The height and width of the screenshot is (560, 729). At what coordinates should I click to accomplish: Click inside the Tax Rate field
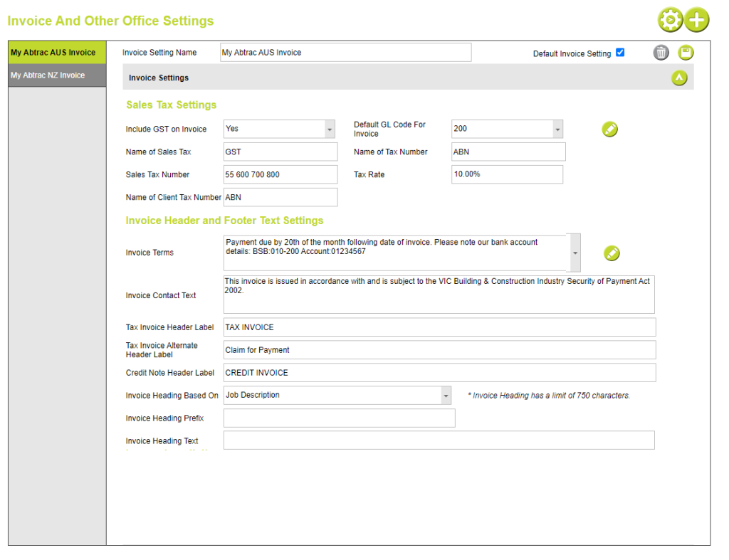506,174
